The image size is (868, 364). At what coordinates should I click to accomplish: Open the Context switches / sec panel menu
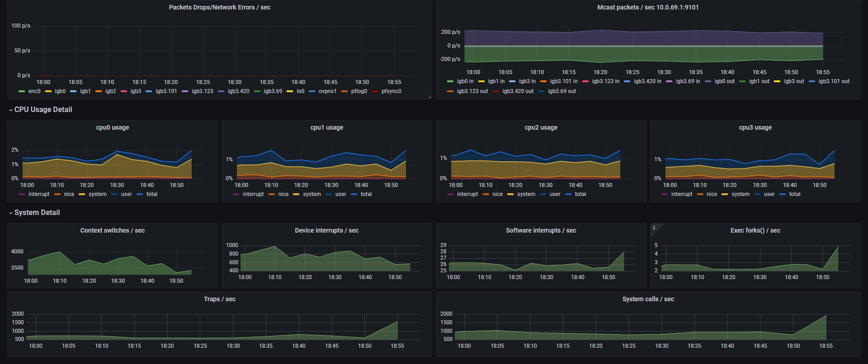[113, 230]
